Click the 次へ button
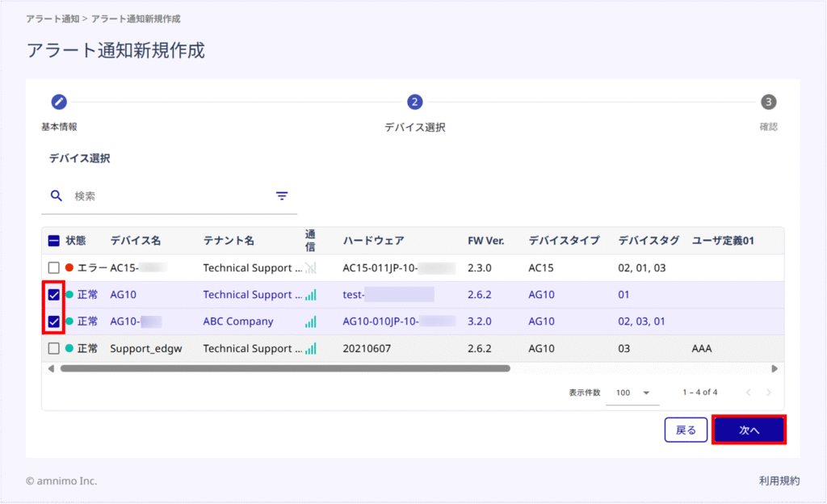The width and height of the screenshot is (827, 504). 749,430
